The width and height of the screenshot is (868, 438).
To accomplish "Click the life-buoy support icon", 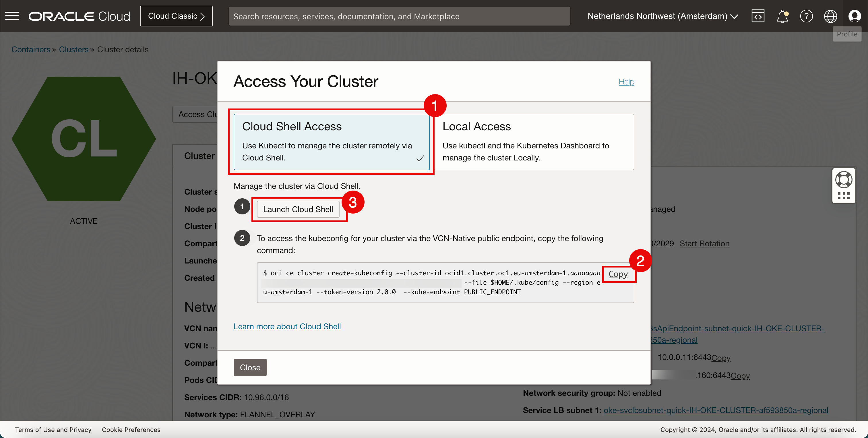I will 844,180.
